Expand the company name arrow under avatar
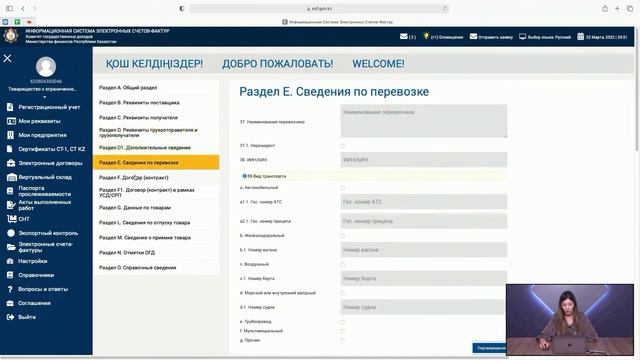Image resolution: width=640 pixels, height=360 pixels. (x=44, y=97)
